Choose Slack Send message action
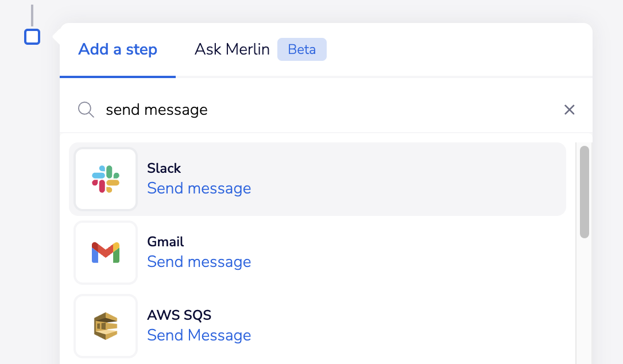 click(x=199, y=188)
